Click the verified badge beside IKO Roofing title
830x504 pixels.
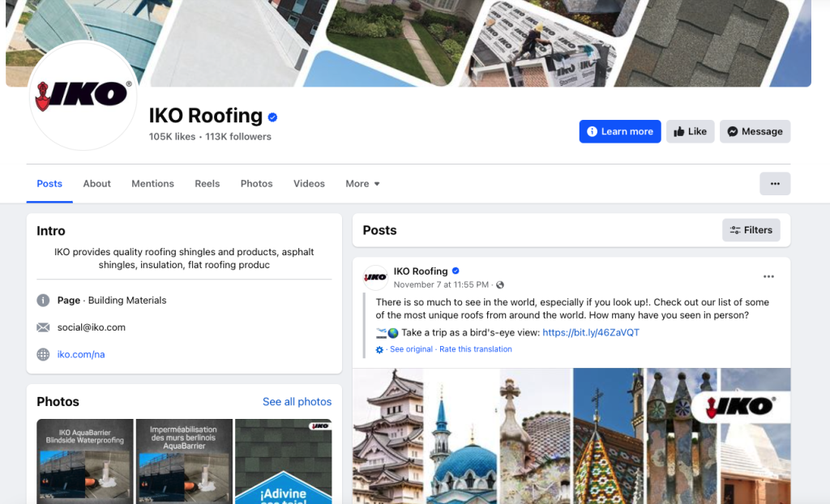(272, 117)
